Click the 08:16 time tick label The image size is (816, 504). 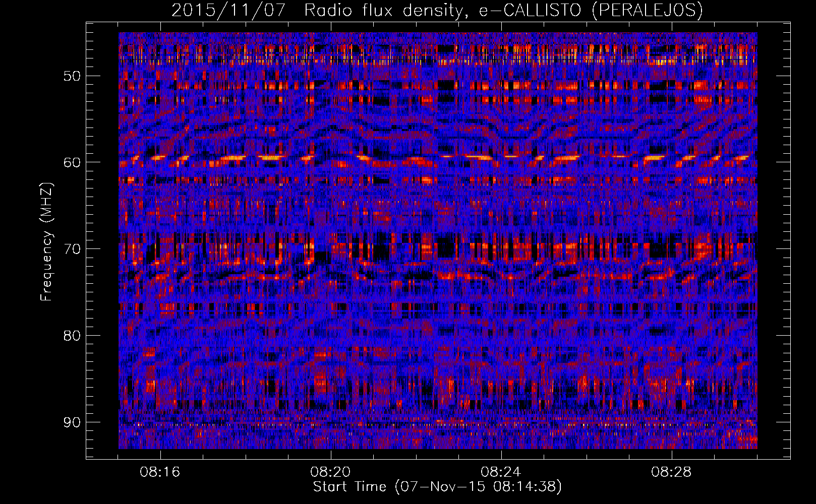pyautogui.click(x=160, y=472)
